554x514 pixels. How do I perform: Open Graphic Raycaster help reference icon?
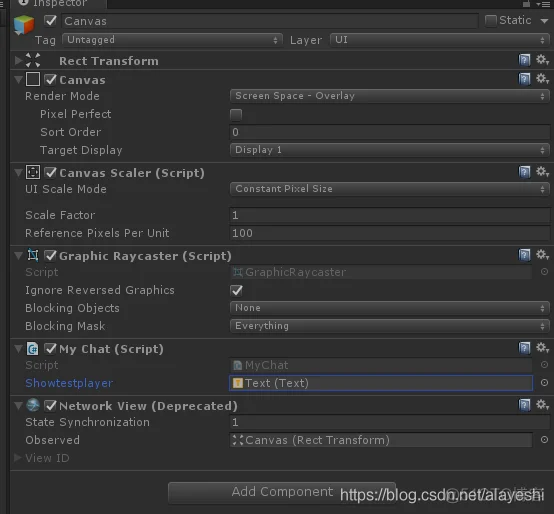pos(524,255)
